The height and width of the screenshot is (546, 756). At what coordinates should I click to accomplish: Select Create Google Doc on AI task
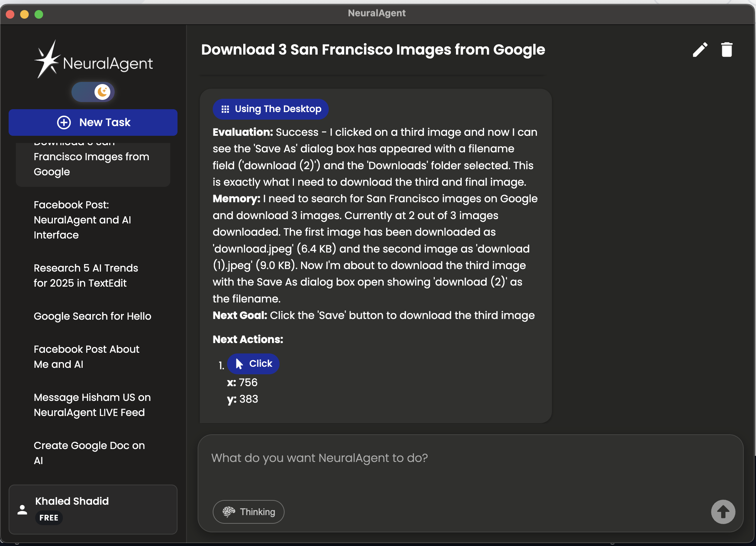89,453
